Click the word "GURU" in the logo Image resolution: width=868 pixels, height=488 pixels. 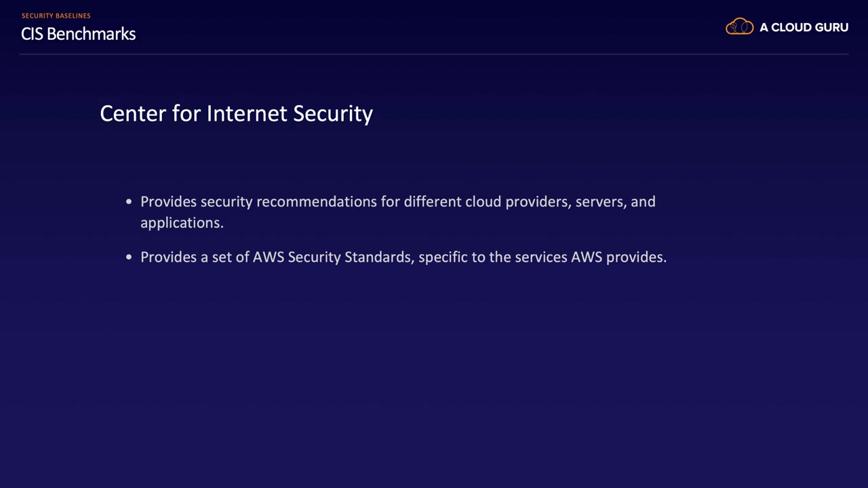pyautogui.click(x=831, y=27)
